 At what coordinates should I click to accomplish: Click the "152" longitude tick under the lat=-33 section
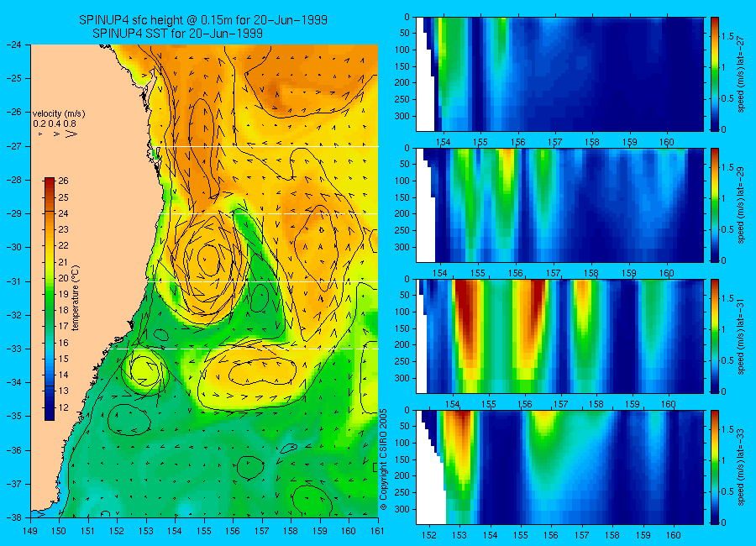point(428,535)
